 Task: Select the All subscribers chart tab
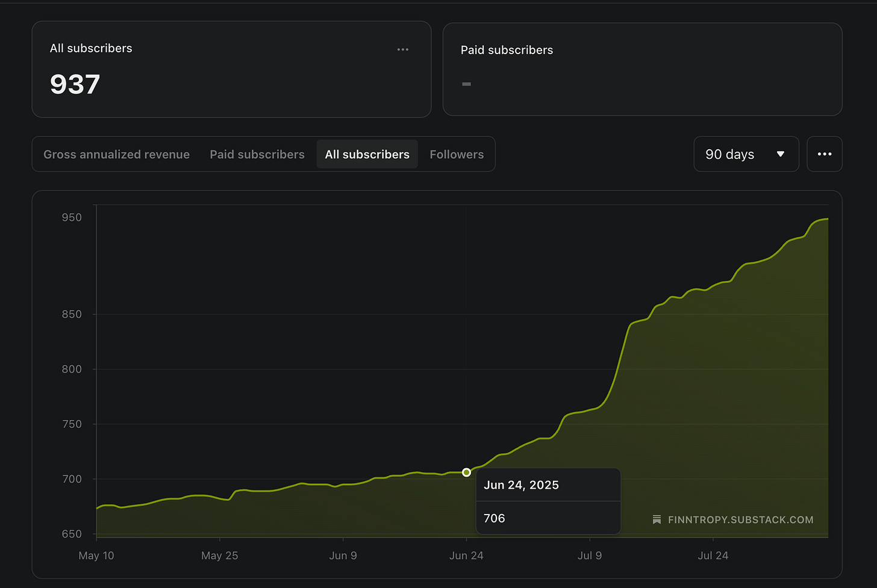tap(367, 154)
